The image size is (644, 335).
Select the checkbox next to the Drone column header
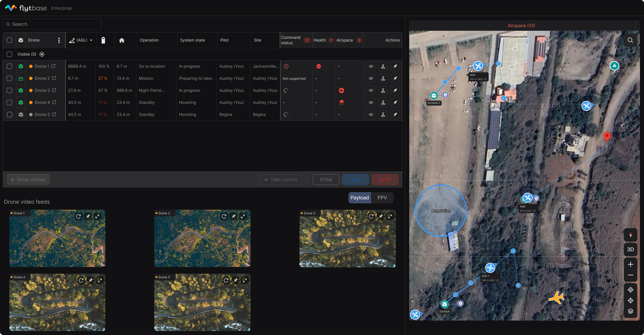coord(9,40)
